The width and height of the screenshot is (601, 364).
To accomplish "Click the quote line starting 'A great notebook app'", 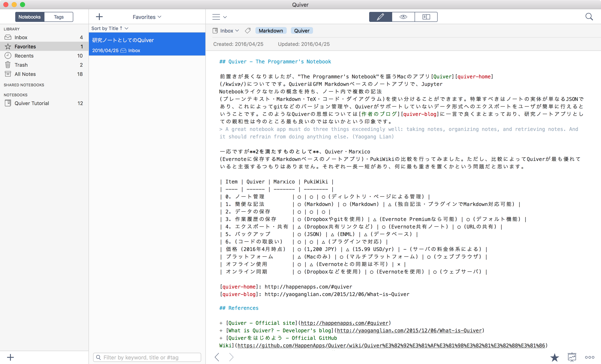I will tap(399, 133).
